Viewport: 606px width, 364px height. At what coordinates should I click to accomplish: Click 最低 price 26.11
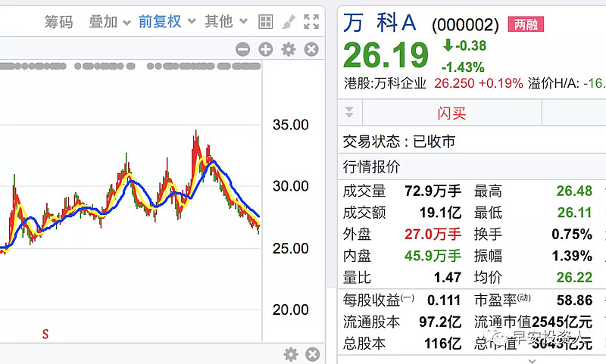click(x=574, y=213)
